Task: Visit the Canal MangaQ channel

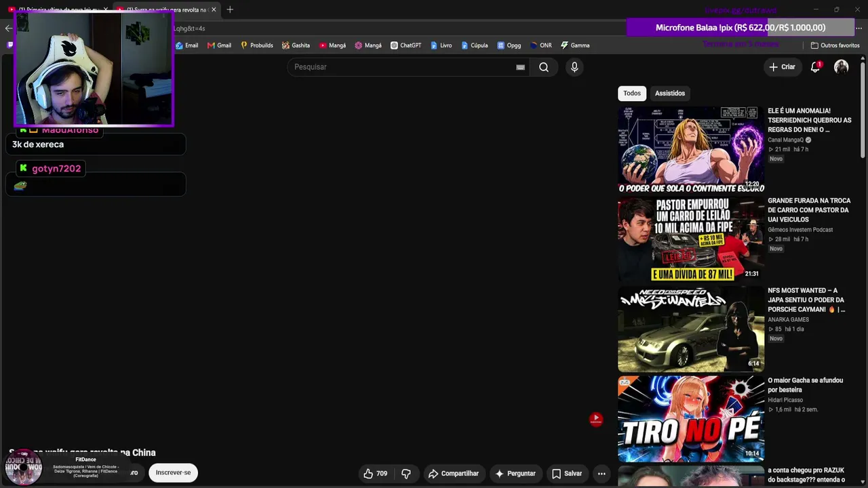Action: (x=785, y=140)
